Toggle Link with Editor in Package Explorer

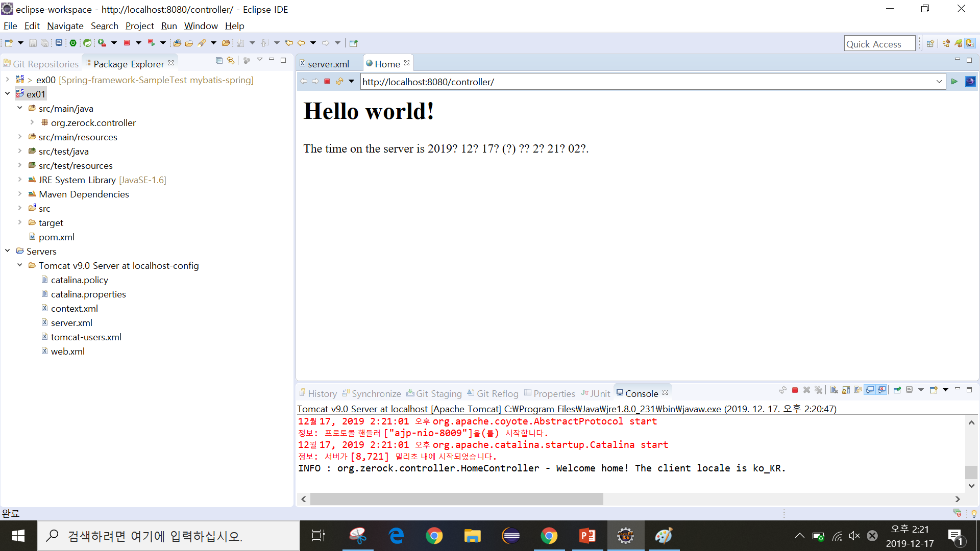231,61
